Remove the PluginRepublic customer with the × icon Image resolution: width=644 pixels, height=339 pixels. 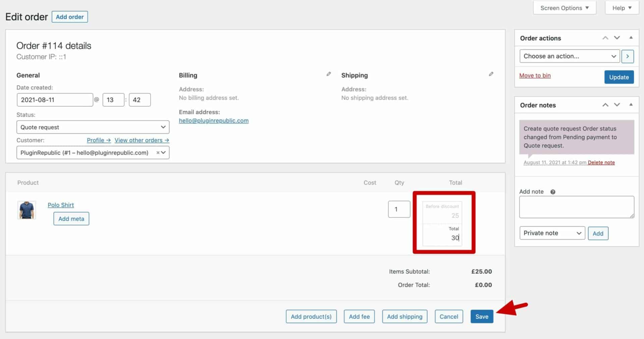(x=158, y=152)
